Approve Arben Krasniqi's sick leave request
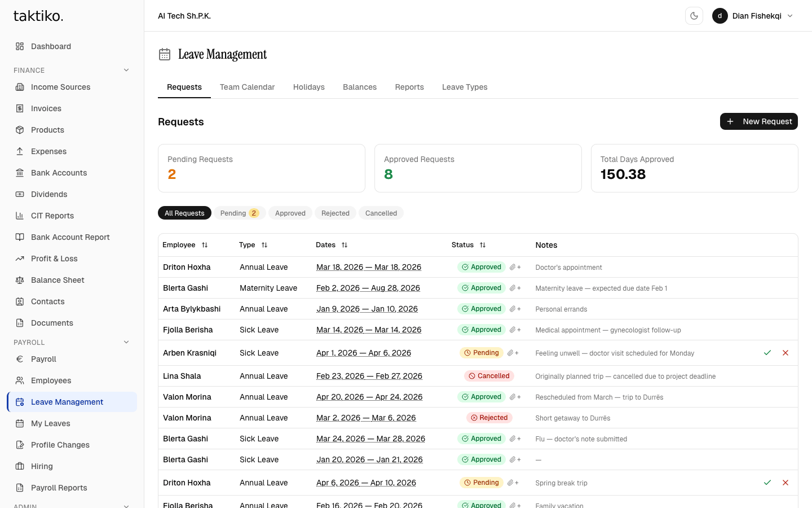This screenshot has width=812, height=508. click(x=767, y=353)
